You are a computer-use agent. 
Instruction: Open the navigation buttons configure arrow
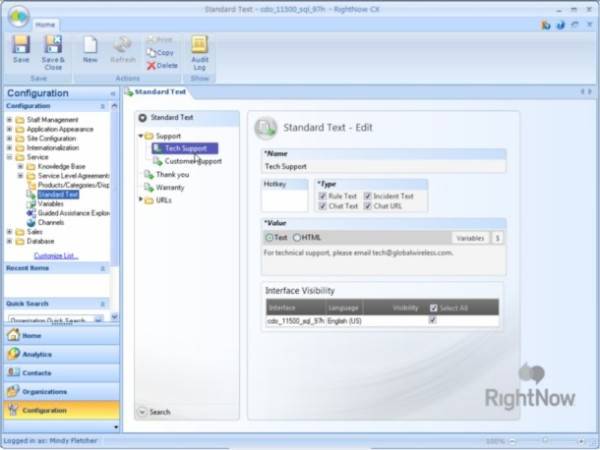116,427
